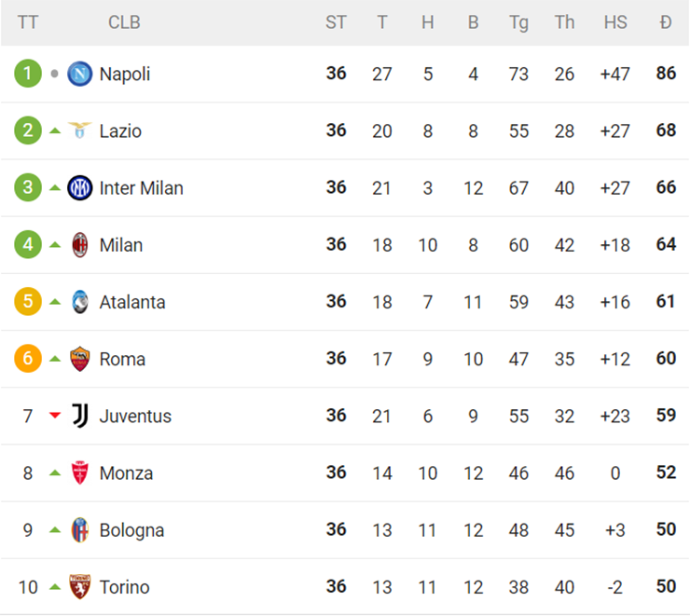The image size is (690, 616).
Task: Open the Inter Milan team name link
Action: (141, 188)
